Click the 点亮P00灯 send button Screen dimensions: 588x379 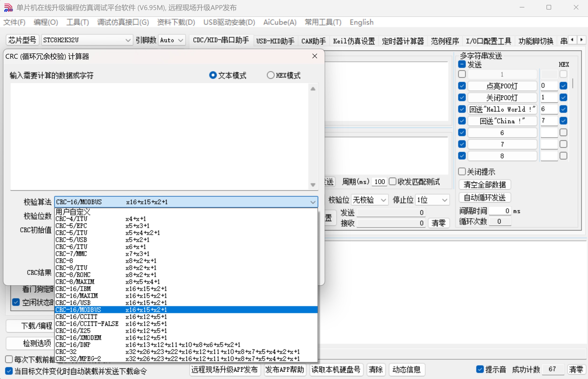coord(502,86)
